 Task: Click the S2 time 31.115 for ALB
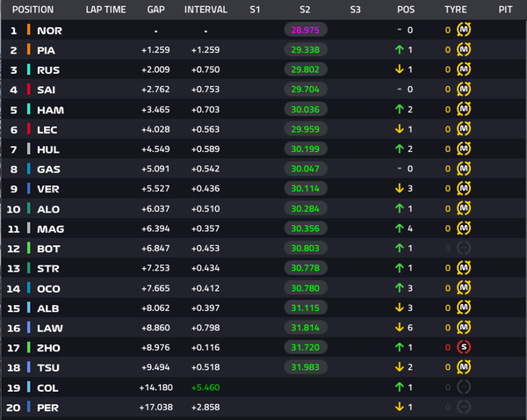[x=305, y=308]
